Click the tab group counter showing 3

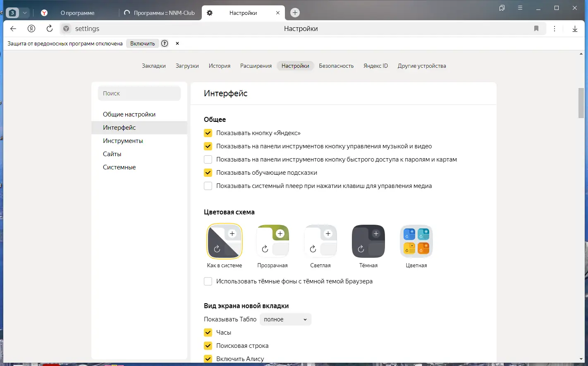tap(12, 13)
